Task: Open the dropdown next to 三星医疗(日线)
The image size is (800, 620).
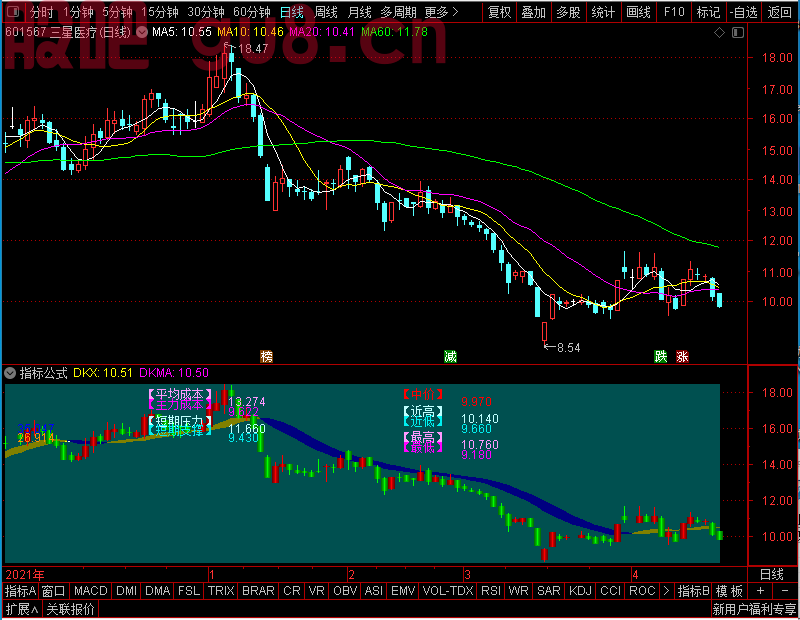Action: pyautogui.click(x=142, y=33)
